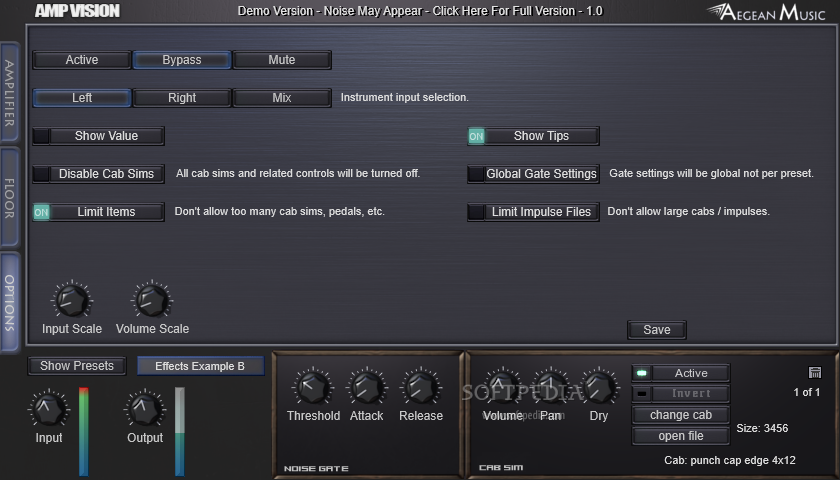The width and height of the screenshot is (840, 480).
Task: Click the "Cab: punch cap edge 4x12" text
Action: 730,460
